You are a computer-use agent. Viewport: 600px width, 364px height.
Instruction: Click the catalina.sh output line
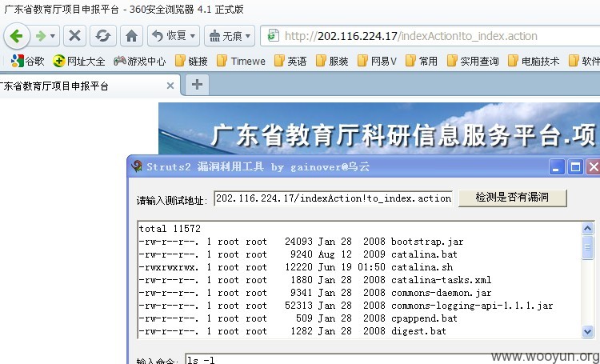pyautogui.click(x=296, y=267)
